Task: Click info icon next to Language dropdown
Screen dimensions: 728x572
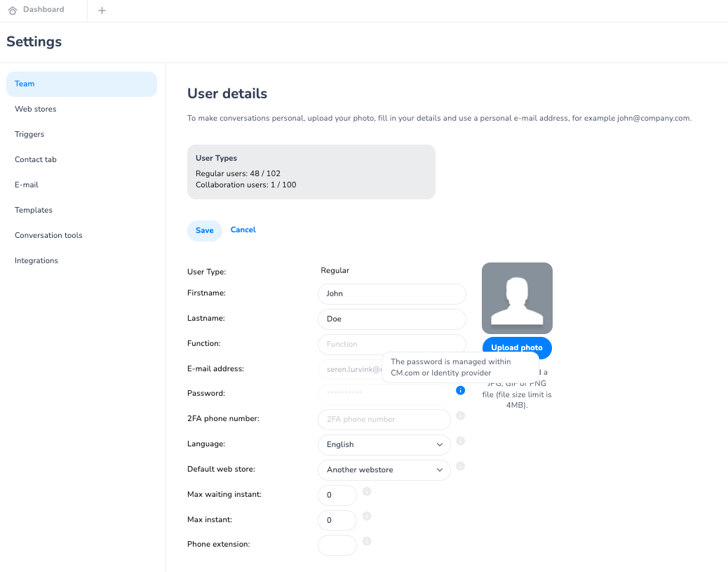Action: coord(461,441)
